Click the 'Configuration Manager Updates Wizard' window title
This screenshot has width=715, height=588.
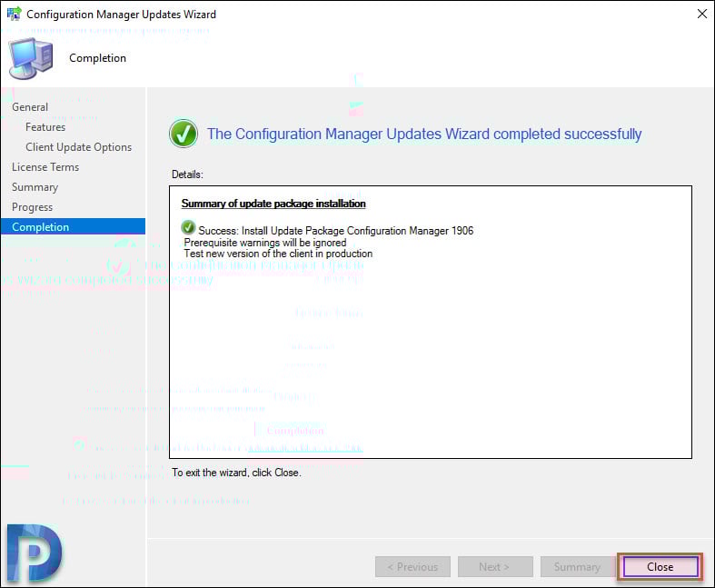click(122, 15)
